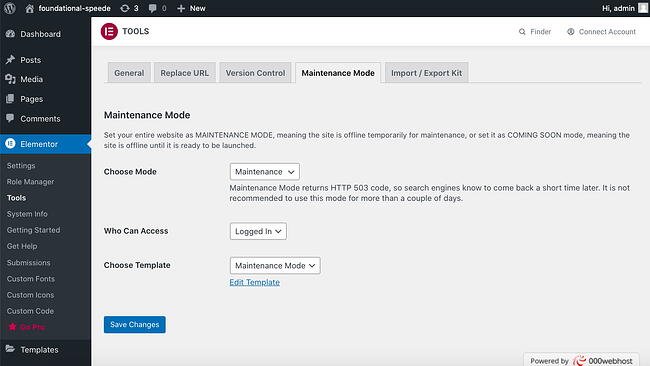The width and height of the screenshot is (650, 366).
Task: Click the Elementor logo beside TOOLS
Action: point(109,32)
